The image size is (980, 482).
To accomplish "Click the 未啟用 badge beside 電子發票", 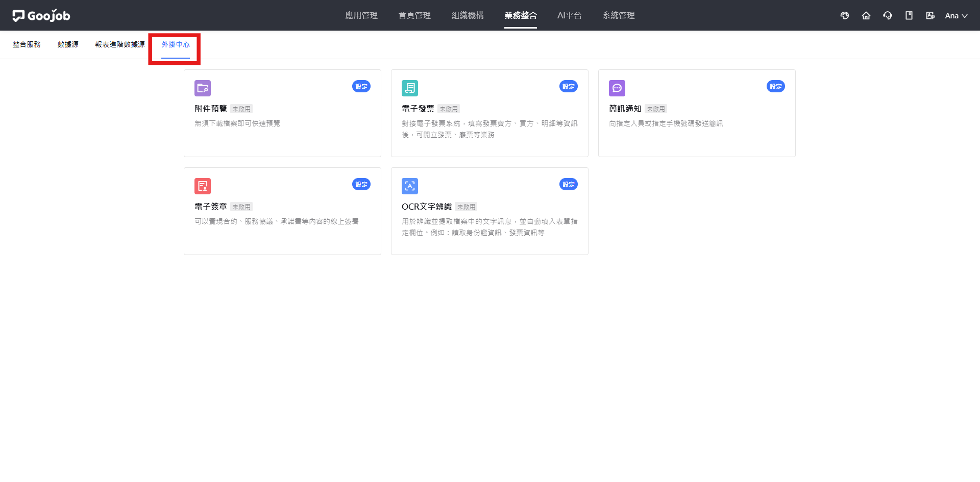I will 449,109.
